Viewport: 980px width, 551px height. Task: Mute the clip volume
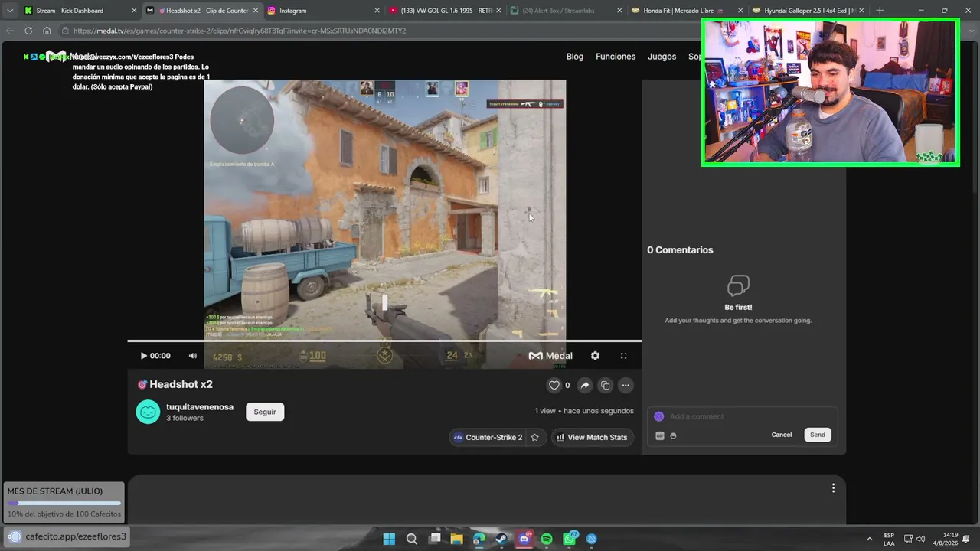193,356
